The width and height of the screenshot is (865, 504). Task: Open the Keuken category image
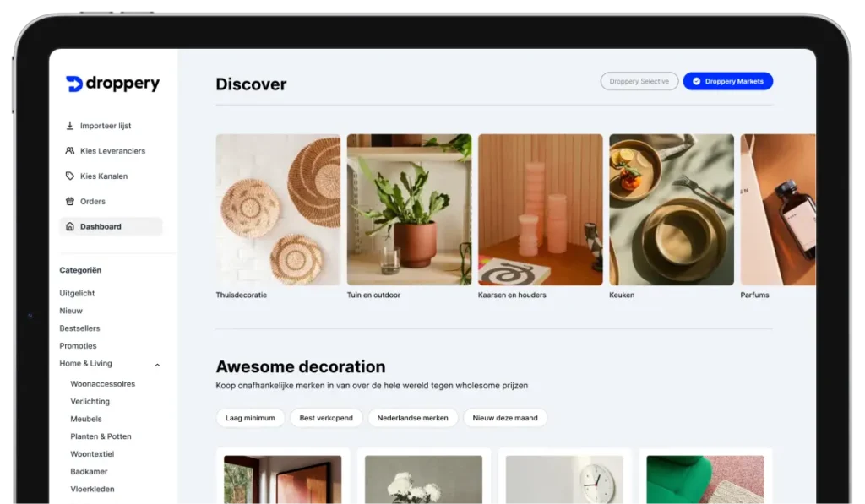click(x=672, y=209)
